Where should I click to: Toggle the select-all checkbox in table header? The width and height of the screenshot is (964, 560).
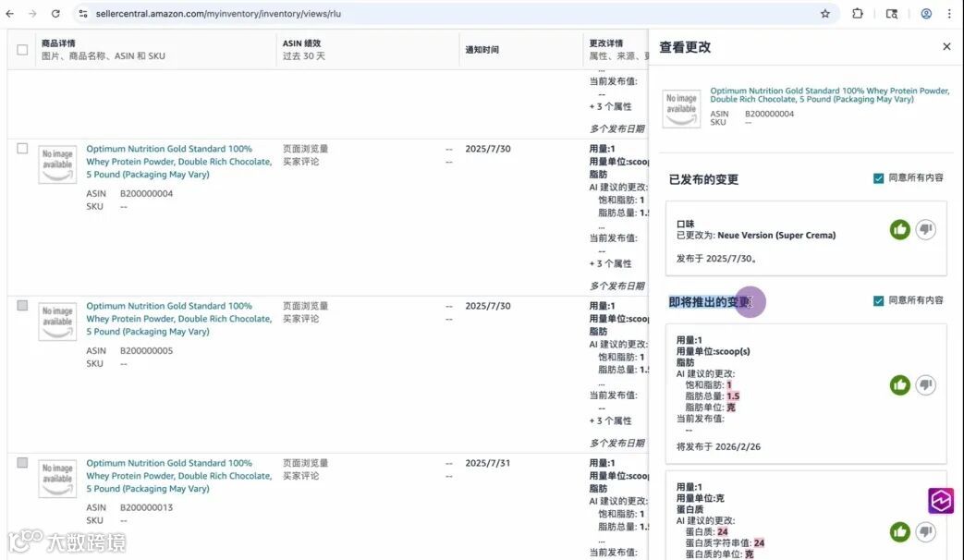(22, 50)
